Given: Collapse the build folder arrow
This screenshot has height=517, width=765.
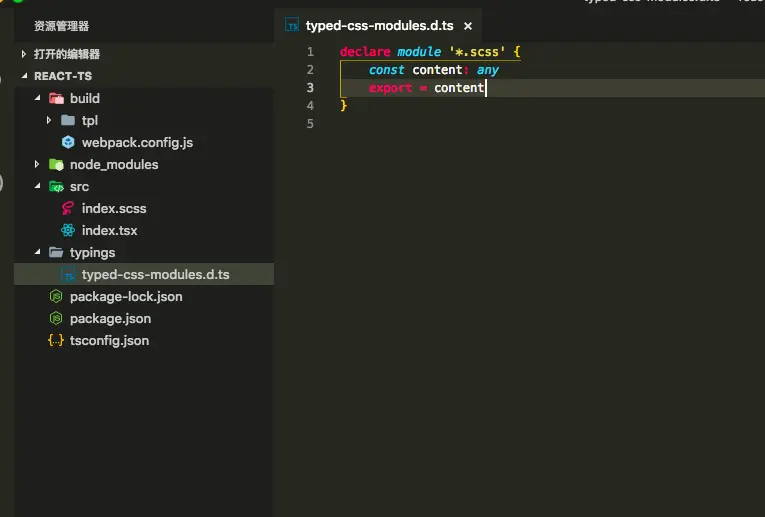Looking at the screenshot, I should click(38, 99).
